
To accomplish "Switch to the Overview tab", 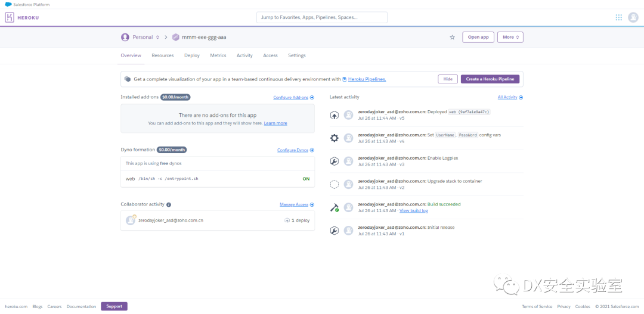I will click(x=131, y=55).
